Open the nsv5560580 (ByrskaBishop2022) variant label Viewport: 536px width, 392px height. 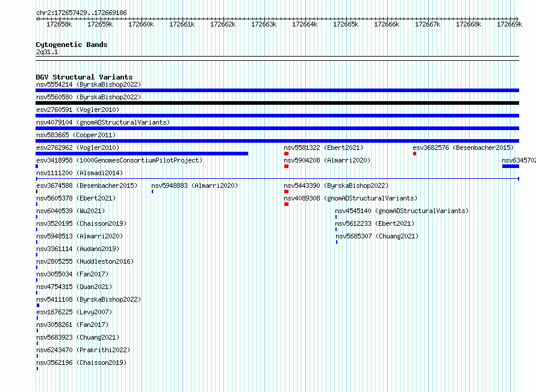pos(89,97)
